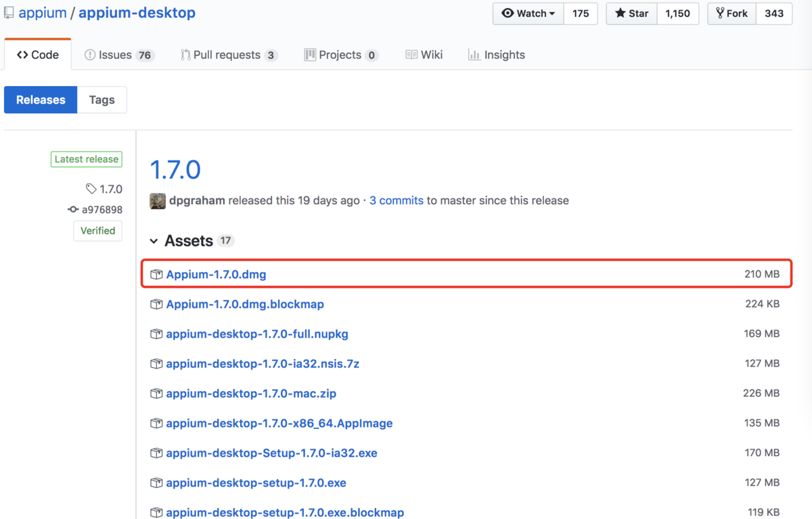Open the 1.7.0 tag link in sidebar
This screenshot has height=519, width=812.
tap(111, 189)
